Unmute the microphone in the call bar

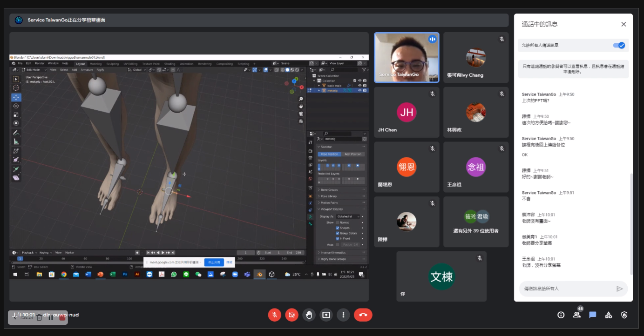pyautogui.click(x=274, y=315)
